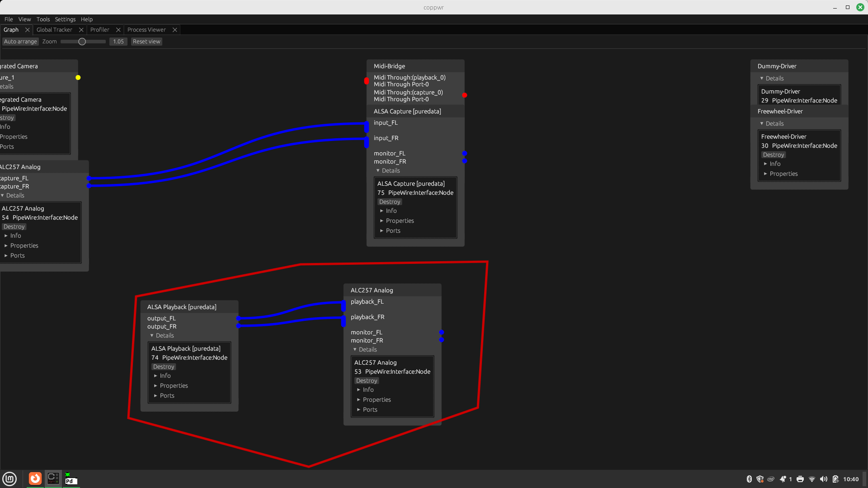Expand the Ports section of ALSA Playback node
This screenshot has width=868, height=488.
point(166,395)
